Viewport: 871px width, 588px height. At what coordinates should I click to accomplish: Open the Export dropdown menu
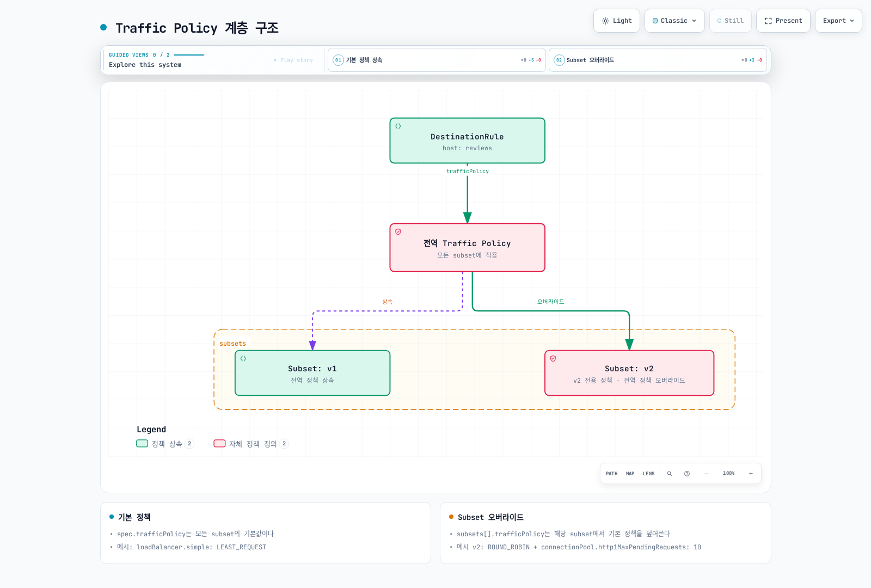pyautogui.click(x=838, y=21)
